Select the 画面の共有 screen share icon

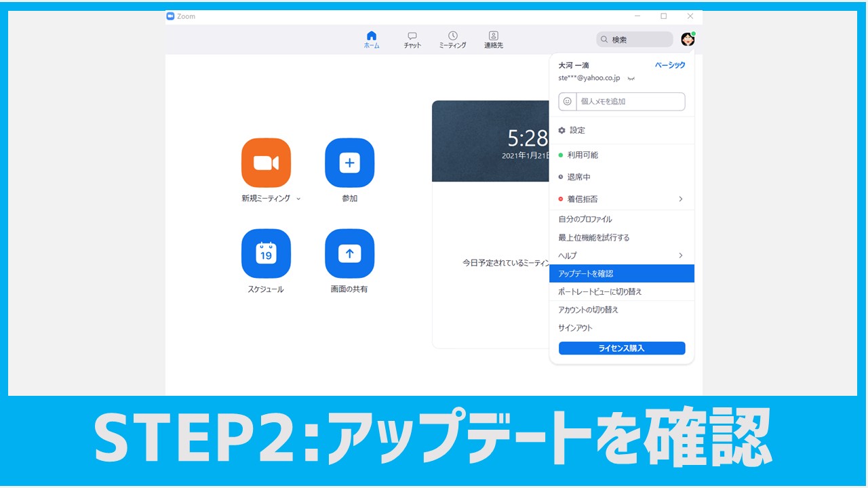click(x=349, y=253)
